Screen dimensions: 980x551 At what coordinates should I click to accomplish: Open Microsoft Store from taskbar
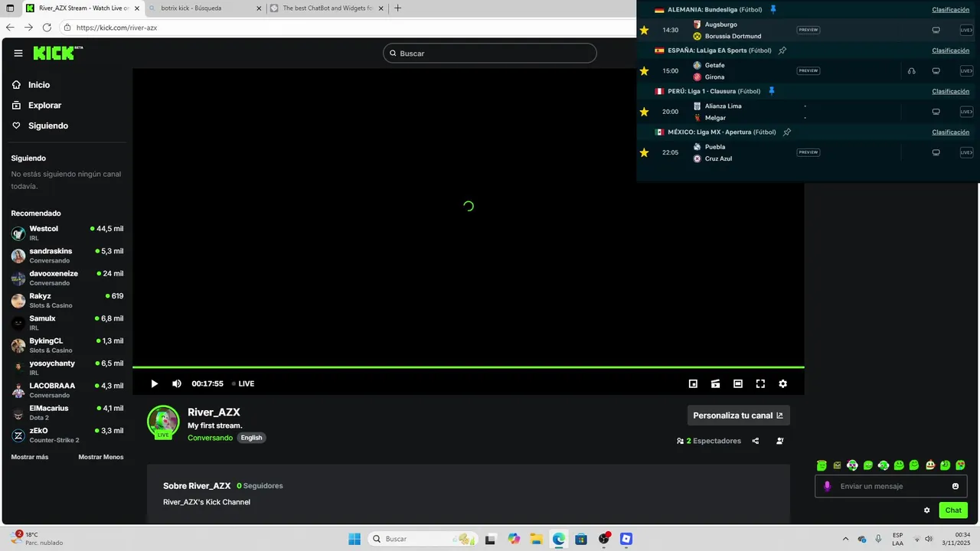(x=581, y=539)
